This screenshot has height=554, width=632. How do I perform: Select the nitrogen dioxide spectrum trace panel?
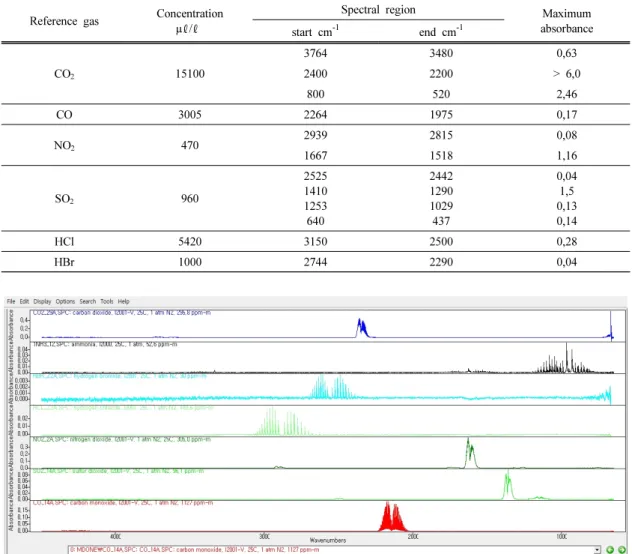[328, 453]
